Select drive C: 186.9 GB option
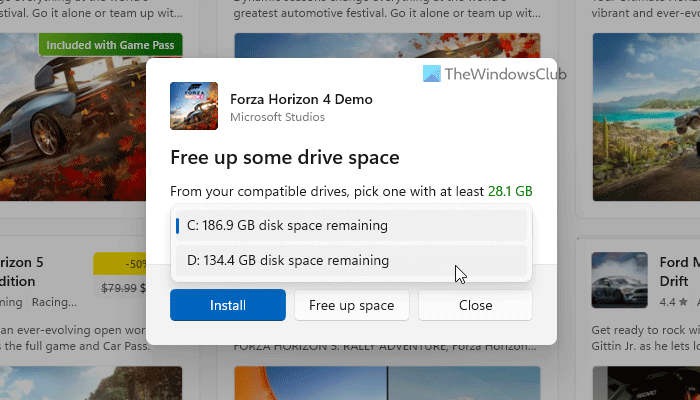 point(350,225)
